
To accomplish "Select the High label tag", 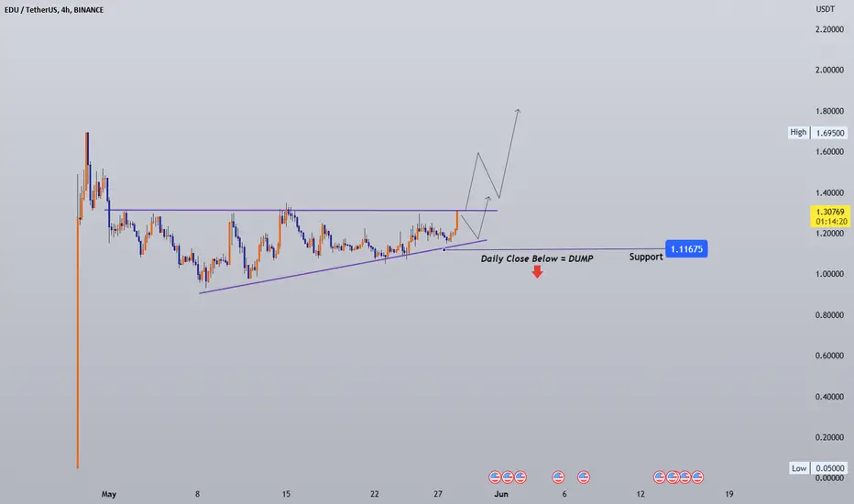I will pos(798,132).
